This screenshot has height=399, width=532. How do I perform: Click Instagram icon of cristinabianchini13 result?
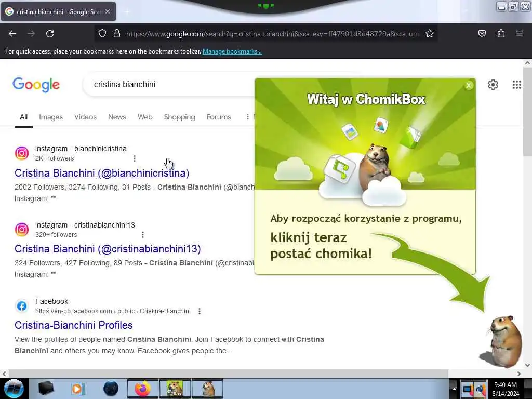22,230
